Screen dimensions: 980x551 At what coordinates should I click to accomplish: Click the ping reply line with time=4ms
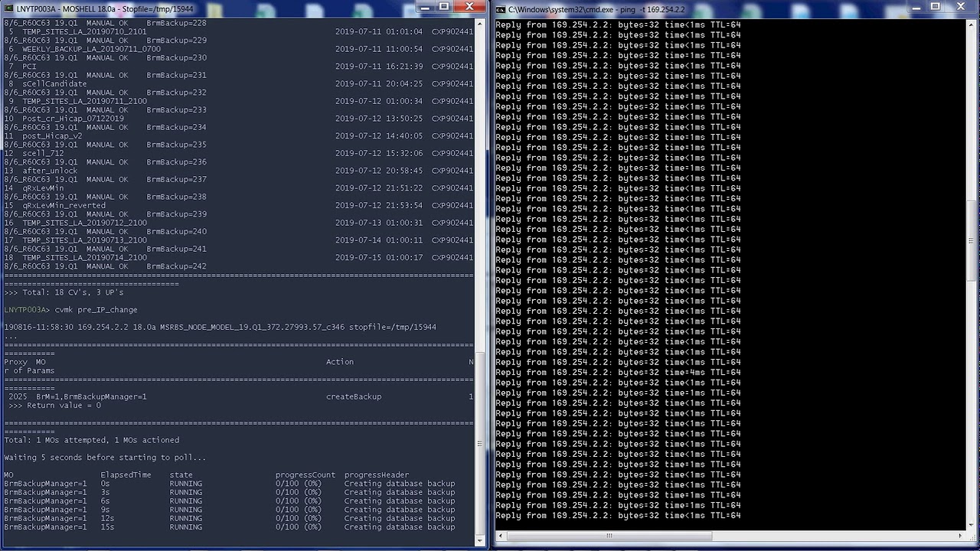(618, 373)
